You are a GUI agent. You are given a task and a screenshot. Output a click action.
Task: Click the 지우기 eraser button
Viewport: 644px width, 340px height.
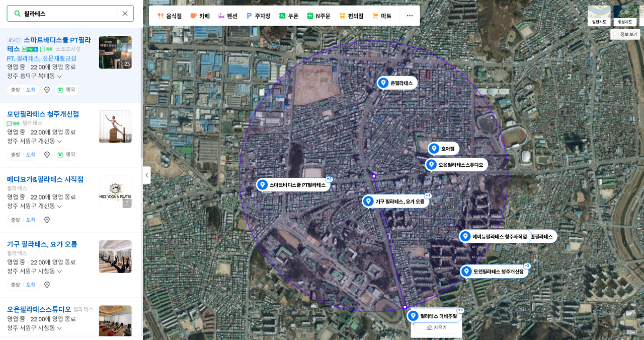pyautogui.click(x=436, y=327)
